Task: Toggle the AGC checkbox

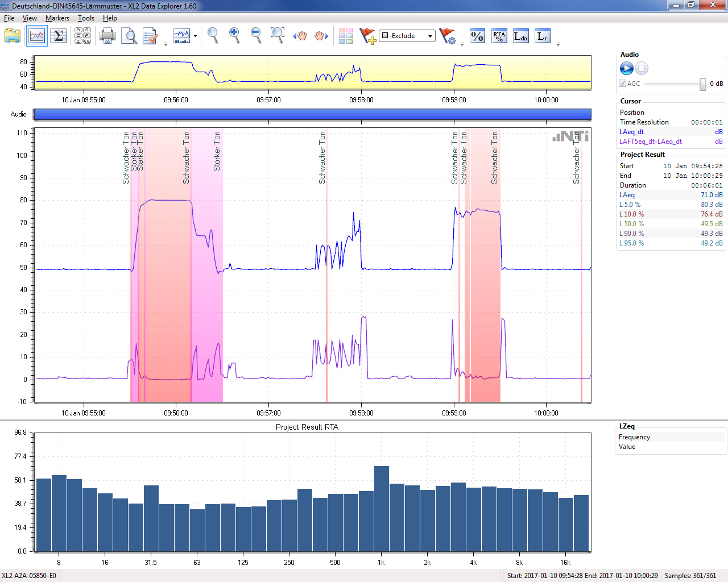Action: 623,84
